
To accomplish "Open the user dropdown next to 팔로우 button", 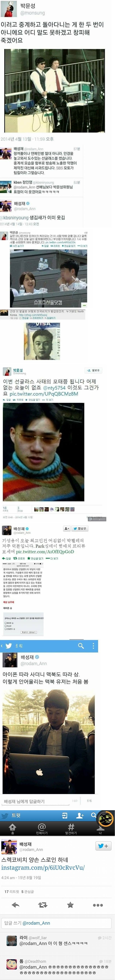I will (67, 528).
